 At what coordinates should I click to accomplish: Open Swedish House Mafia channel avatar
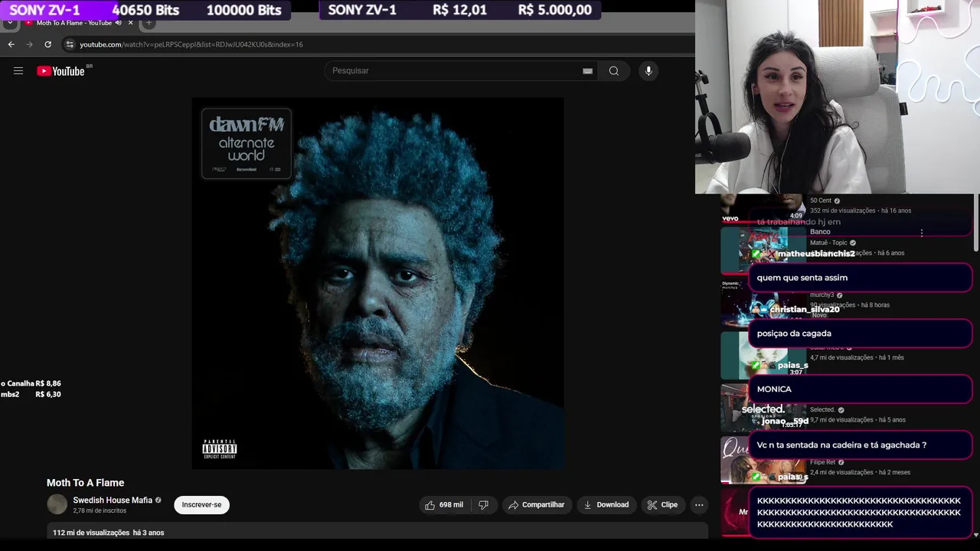tap(57, 504)
